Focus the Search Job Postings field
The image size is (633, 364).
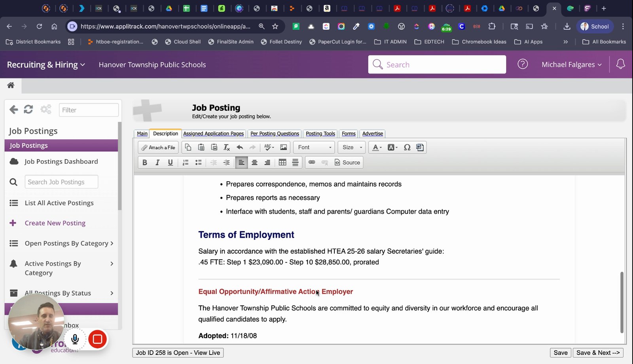click(x=61, y=182)
